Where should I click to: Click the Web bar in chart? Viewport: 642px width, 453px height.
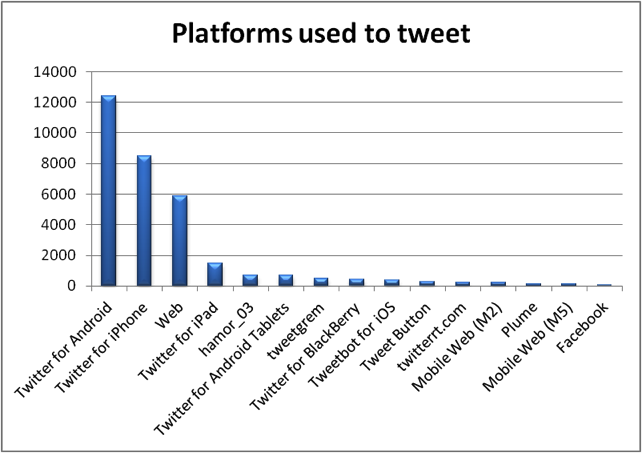click(x=180, y=240)
